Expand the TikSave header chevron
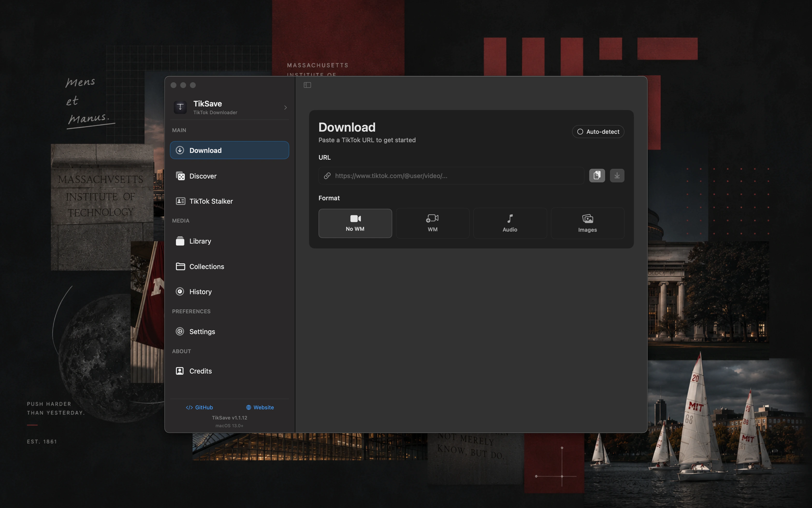The width and height of the screenshot is (812, 508). click(x=285, y=107)
